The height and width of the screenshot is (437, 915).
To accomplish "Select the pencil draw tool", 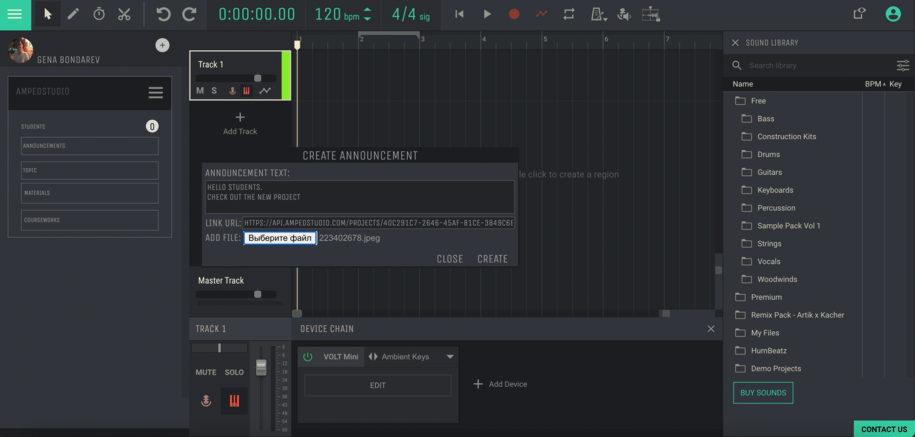I will click(73, 15).
